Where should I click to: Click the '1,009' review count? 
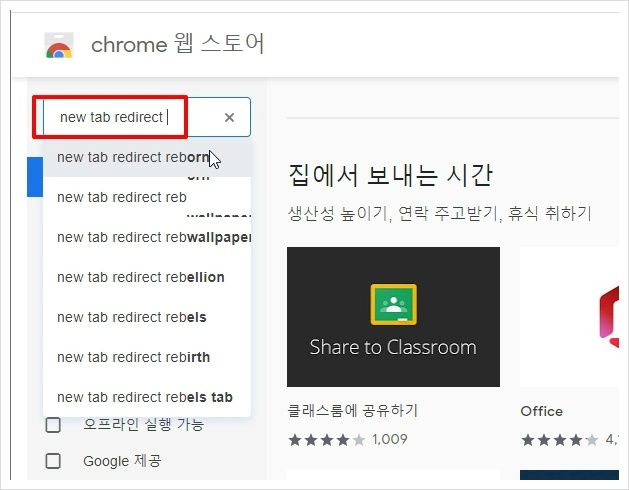pos(390,439)
